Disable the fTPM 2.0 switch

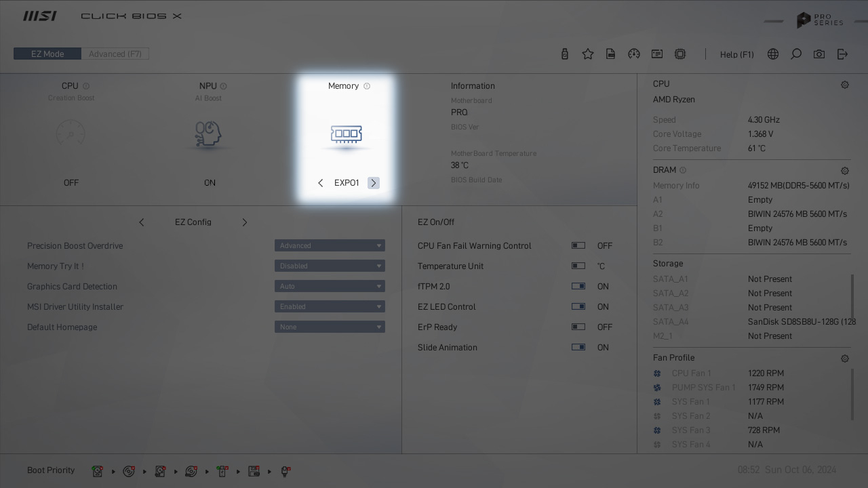[578, 287]
